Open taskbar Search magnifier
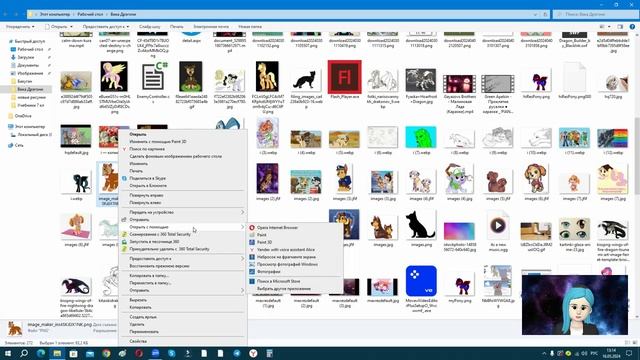The height and width of the screenshot is (360, 640). 24,353
